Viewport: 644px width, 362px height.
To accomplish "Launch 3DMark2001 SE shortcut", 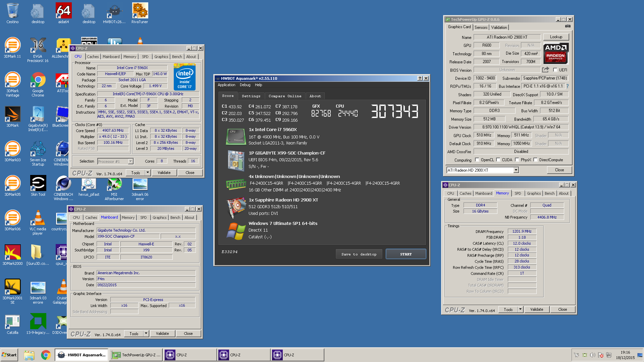I will click(x=12, y=292).
